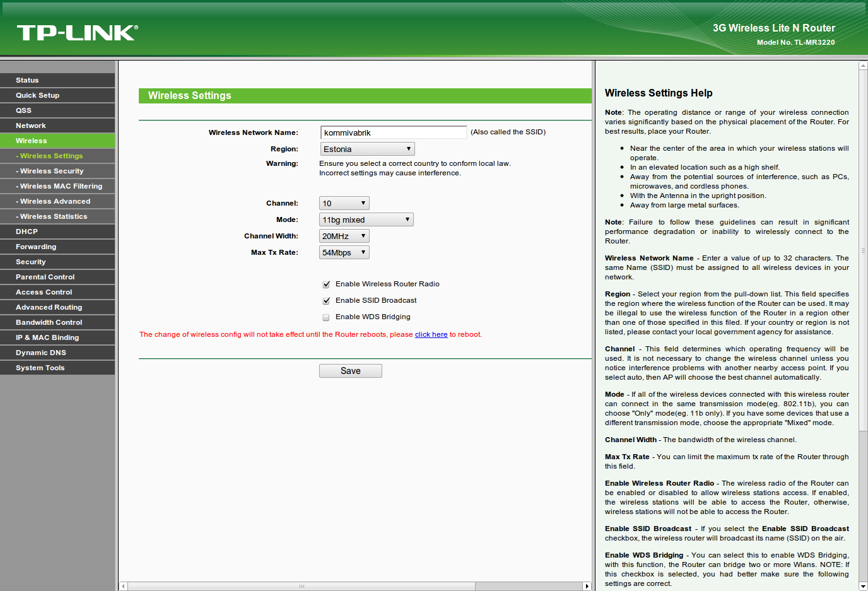Open the Network menu
Screen dimensions: 868x591
coord(57,126)
